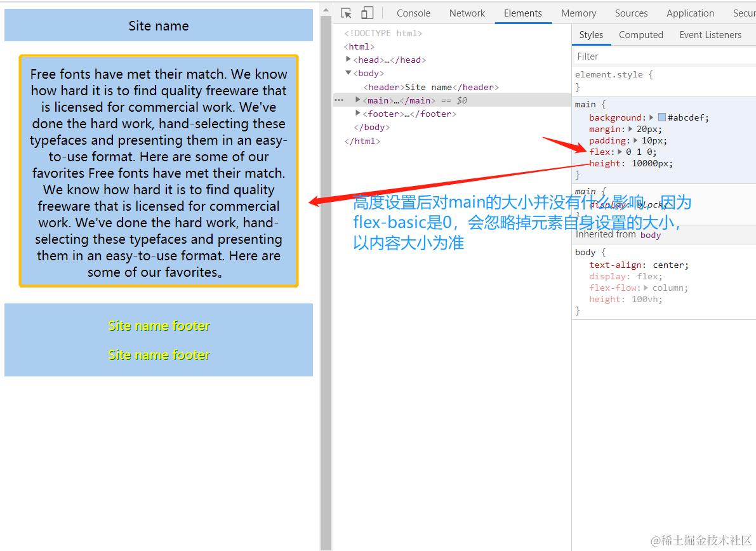This screenshot has width=756, height=551.
Task: Open the Network panel
Action: coord(467,13)
